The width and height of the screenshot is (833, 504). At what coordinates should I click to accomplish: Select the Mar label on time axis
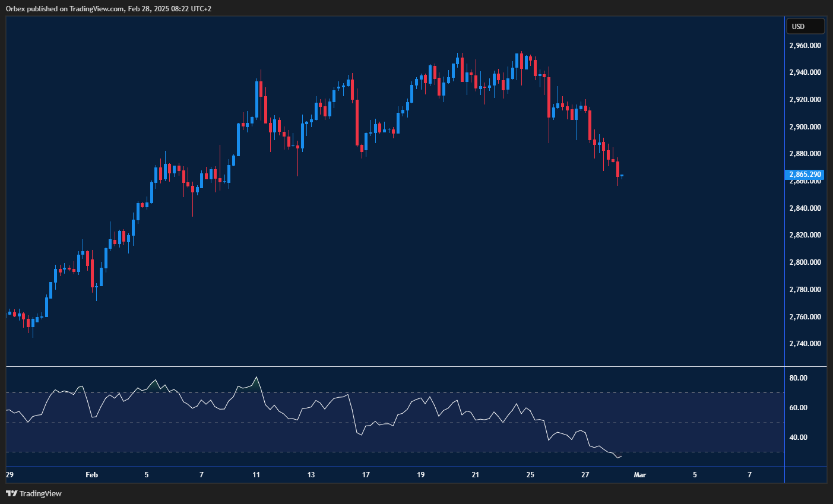point(639,475)
